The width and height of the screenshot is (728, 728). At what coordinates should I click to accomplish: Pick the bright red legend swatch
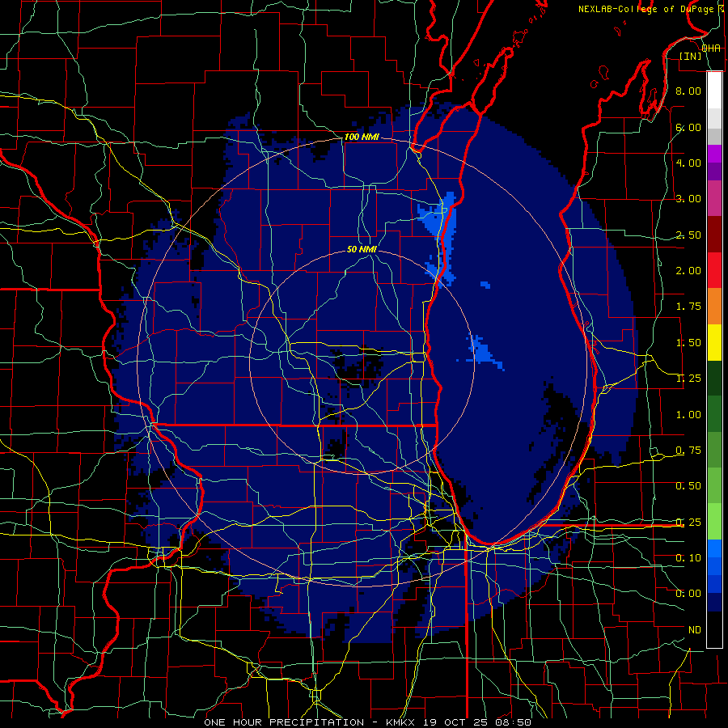[714, 271]
